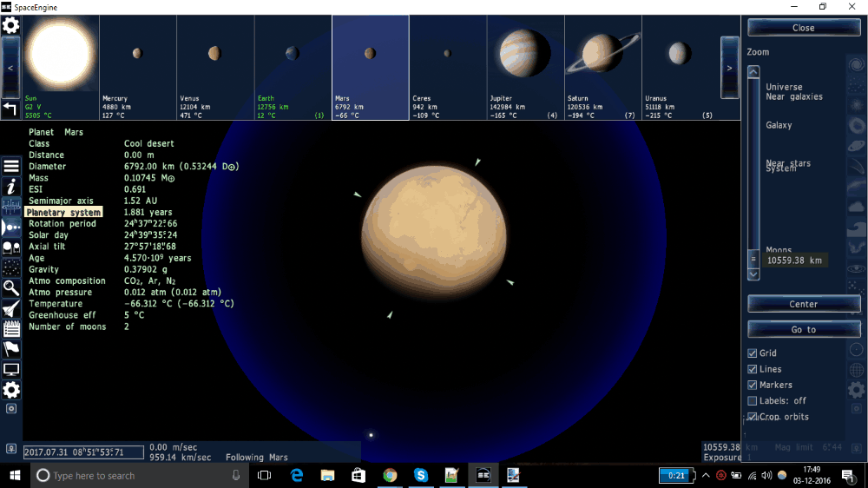The height and width of the screenshot is (488, 868).
Task: Select the Jupiter thumbnail
Action: pyautogui.click(x=525, y=68)
